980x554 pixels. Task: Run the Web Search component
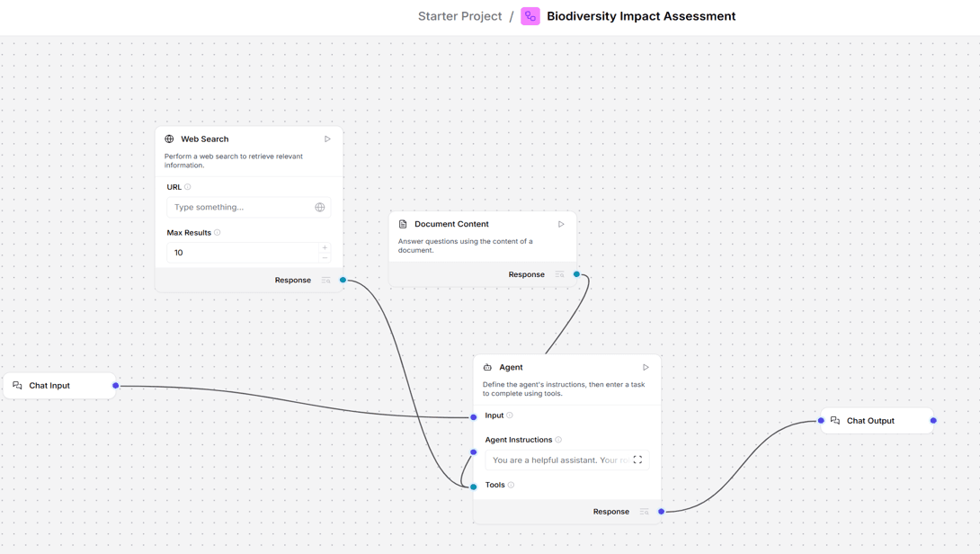tap(327, 138)
